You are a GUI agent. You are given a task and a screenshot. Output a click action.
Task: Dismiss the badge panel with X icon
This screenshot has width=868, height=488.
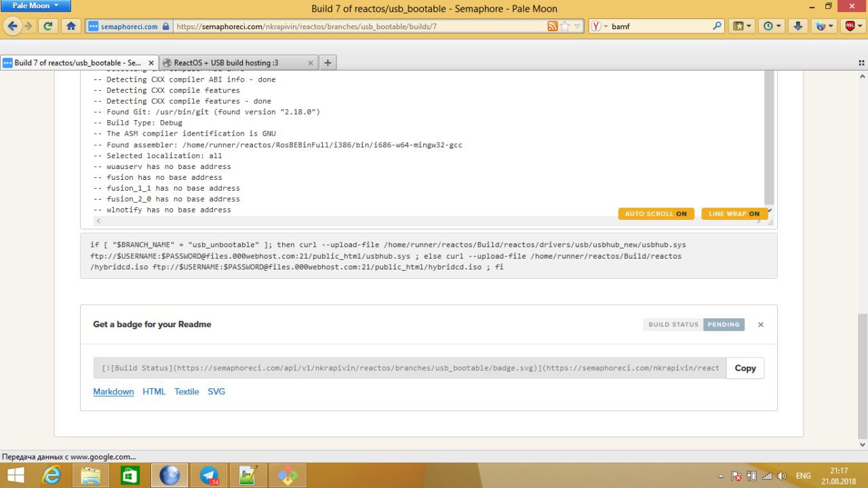[761, 324]
